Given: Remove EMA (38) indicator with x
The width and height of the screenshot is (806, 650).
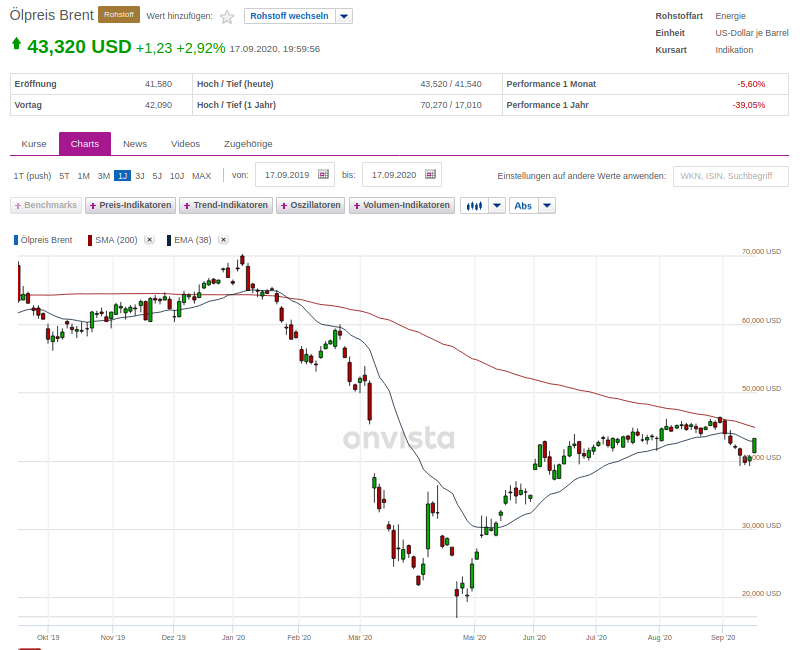Looking at the screenshot, I should click(x=223, y=240).
